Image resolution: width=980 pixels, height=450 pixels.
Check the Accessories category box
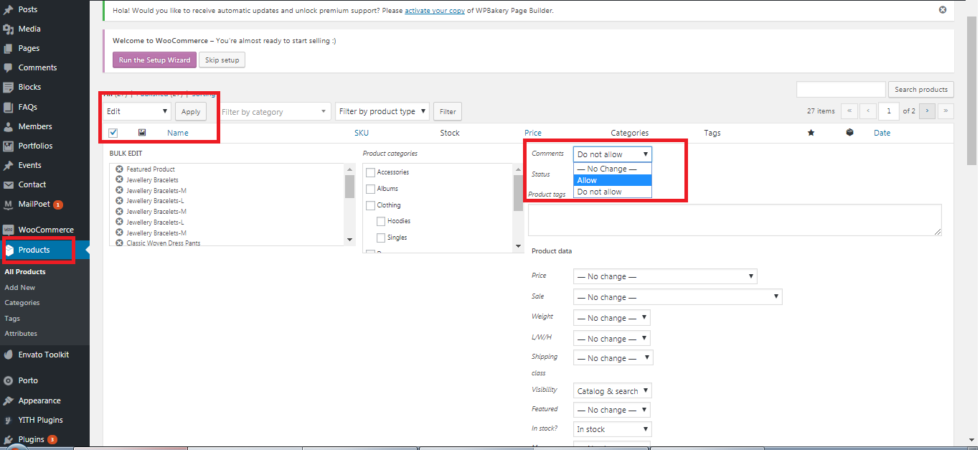click(371, 172)
